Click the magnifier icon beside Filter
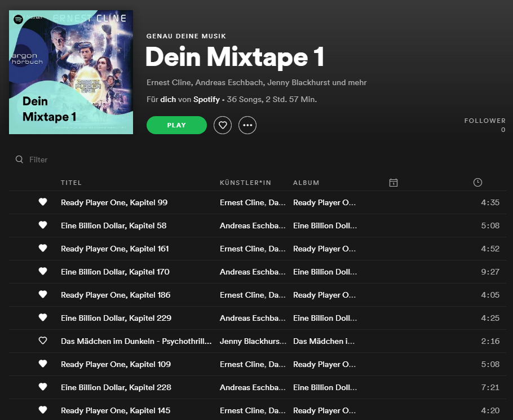Viewport: 513px width, 420px height. 19,160
